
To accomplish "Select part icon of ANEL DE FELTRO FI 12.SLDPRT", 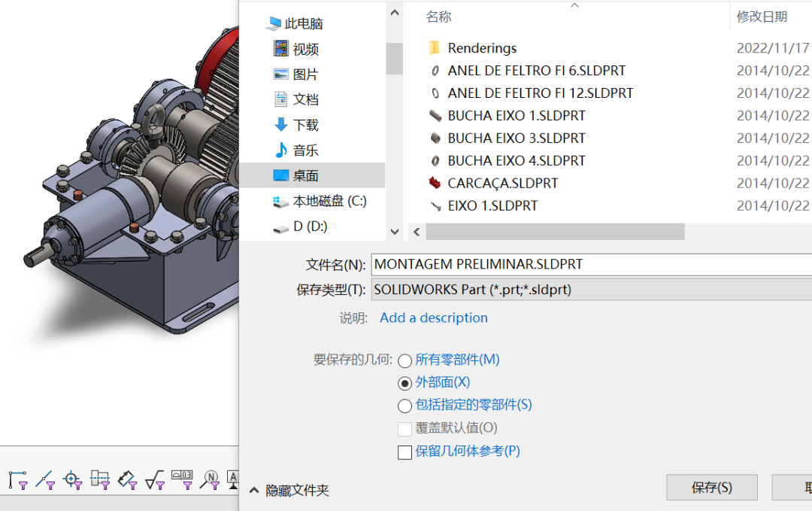I will tap(435, 93).
